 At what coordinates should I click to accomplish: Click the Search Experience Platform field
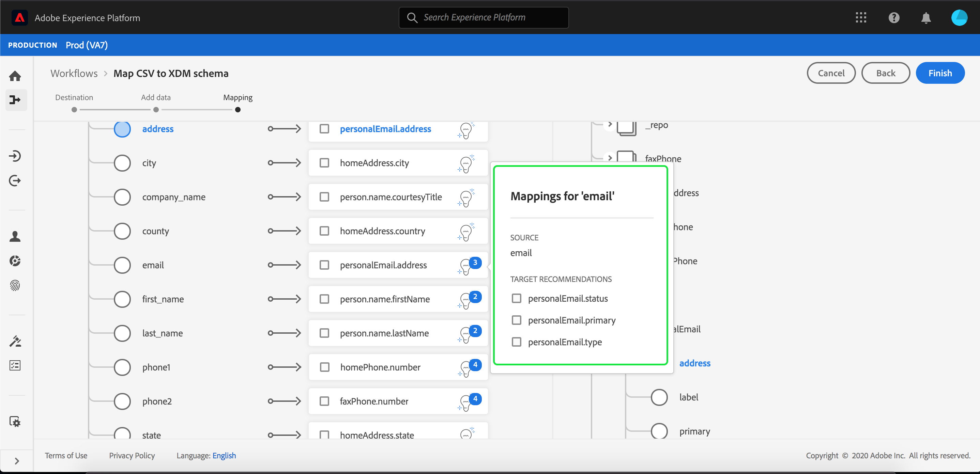point(484,17)
